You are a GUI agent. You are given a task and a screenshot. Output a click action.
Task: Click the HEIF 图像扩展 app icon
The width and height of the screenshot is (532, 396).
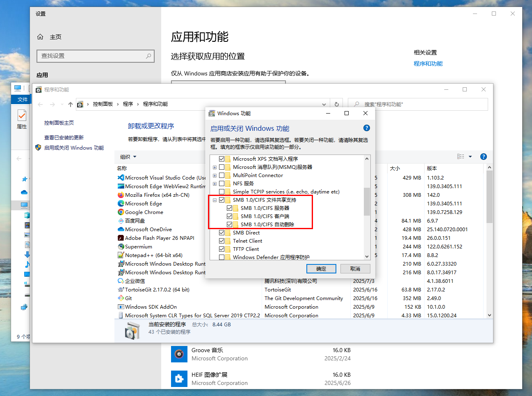(179, 379)
